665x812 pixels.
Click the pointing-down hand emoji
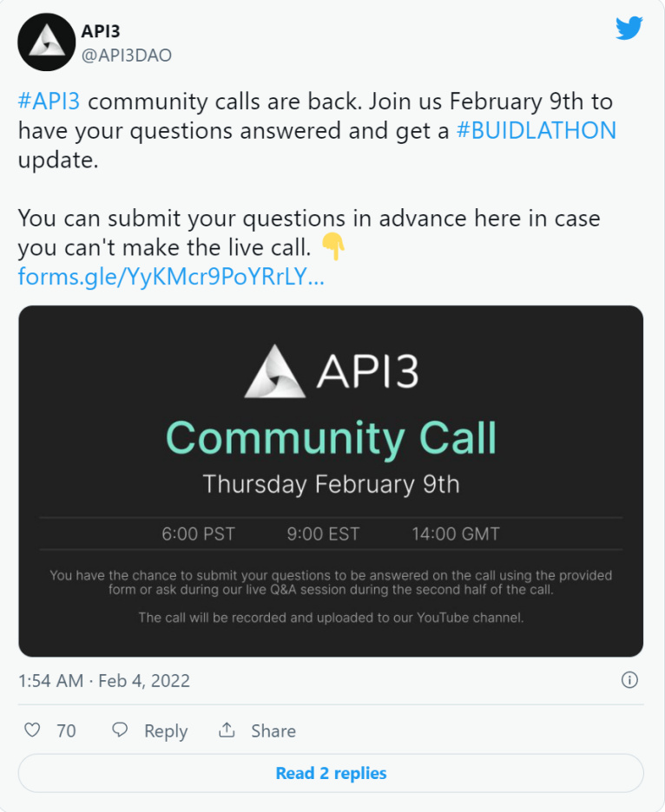coord(333,246)
